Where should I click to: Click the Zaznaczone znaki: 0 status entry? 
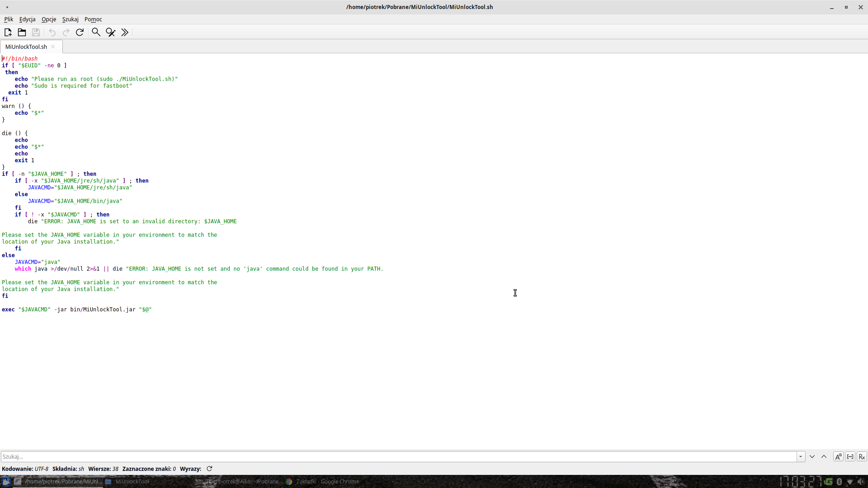click(149, 469)
